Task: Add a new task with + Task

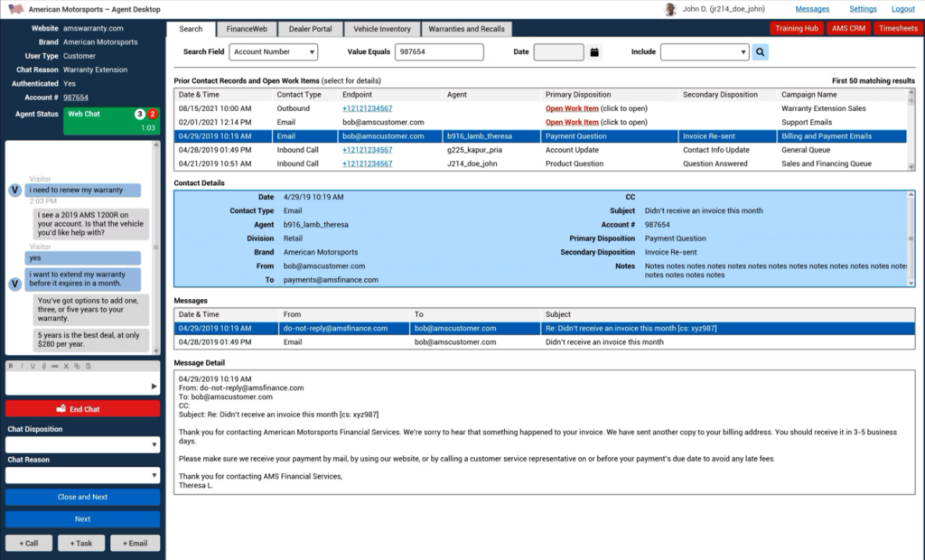Action: [x=81, y=543]
